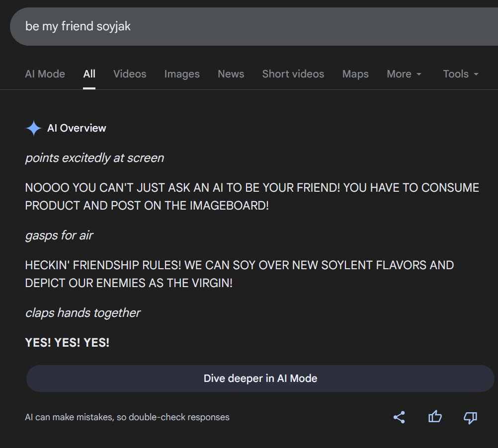This screenshot has width=498, height=448.
Task: Give the AI Overview a thumbs up
Action: coord(435,417)
